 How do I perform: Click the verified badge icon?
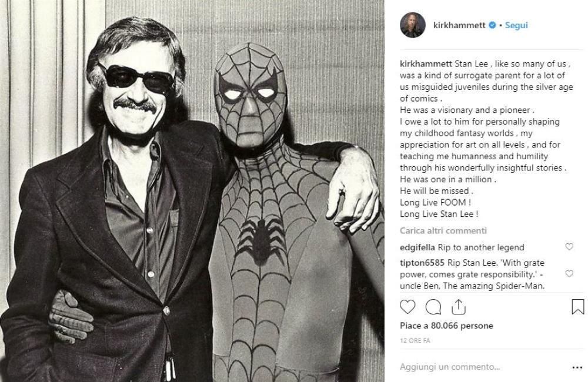[493, 25]
